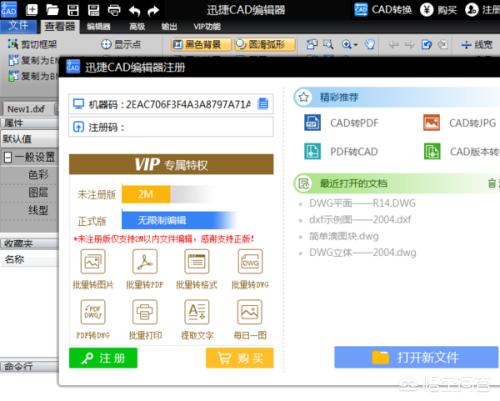Switch to 编辑器 ribbon tab
Image resolution: width=500 pixels, height=401 pixels.
(98, 27)
